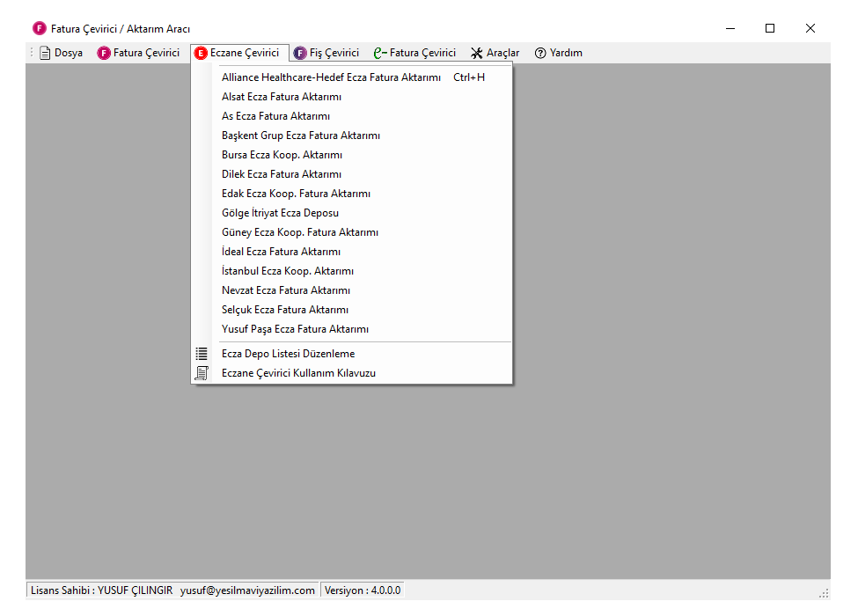Choose Alsat Ecza Fatura Aktarımı
The image size is (858, 616).
point(352,97)
